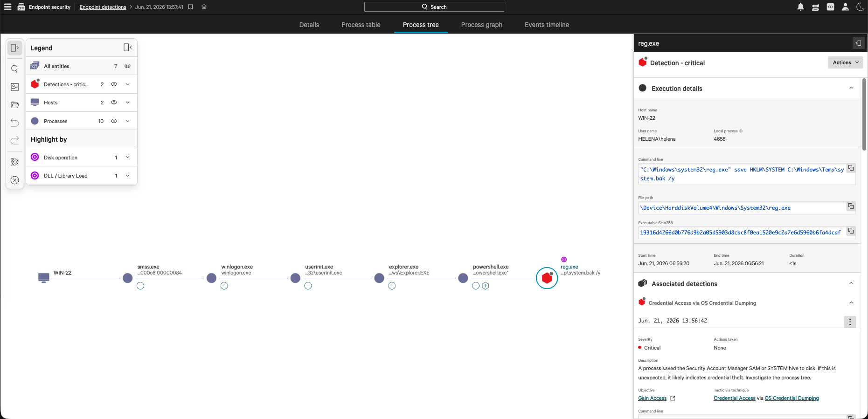Collapse the Execution details section
The width and height of the screenshot is (868, 419).
click(851, 88)
